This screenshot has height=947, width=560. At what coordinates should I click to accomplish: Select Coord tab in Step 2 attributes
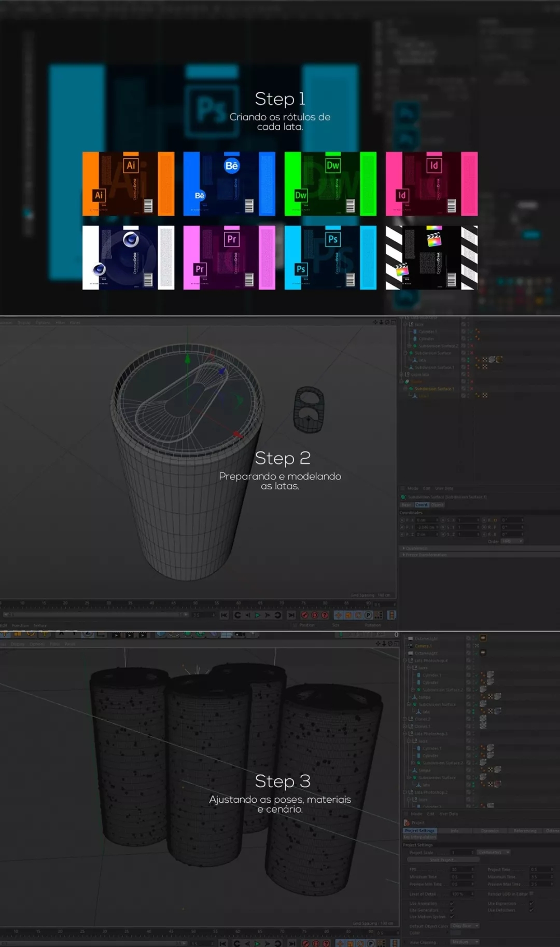(x=422, y=504)
